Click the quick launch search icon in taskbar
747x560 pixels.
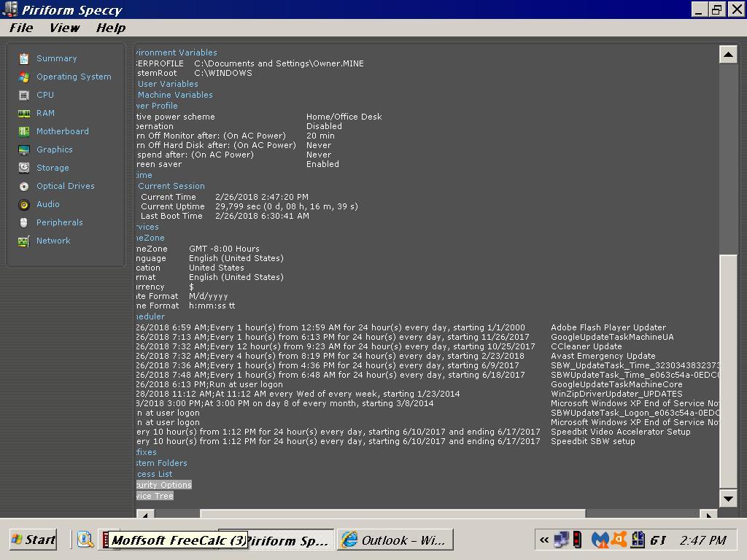(85, 540)
